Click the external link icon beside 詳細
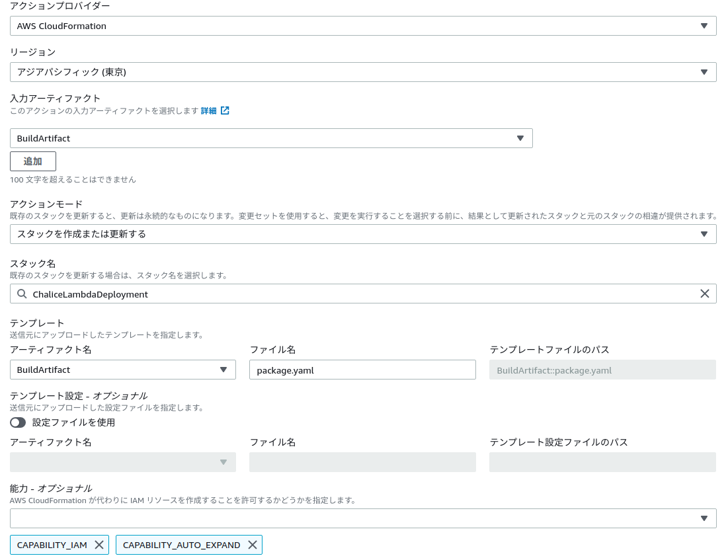Screen dimensions: 728x560 pyautogui.click(x=225, y=110)
